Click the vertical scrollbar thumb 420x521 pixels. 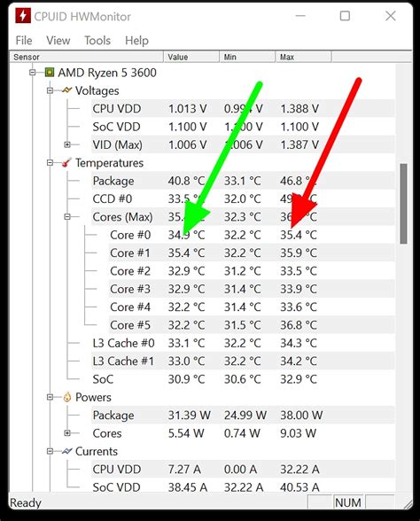[x=403, y=204]
